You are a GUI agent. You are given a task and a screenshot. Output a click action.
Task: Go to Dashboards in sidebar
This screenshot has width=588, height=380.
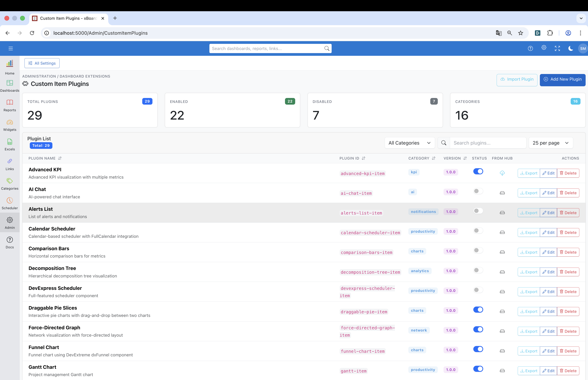point(10,86)
